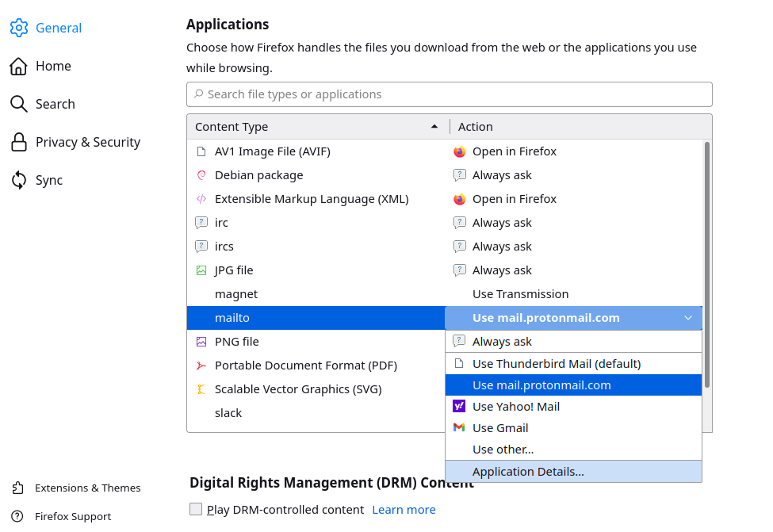Viewport: 773px width, 532px height.
Task: Select the AV1 Image File (AVIF) row text
Action: click(x=273, y=151)
